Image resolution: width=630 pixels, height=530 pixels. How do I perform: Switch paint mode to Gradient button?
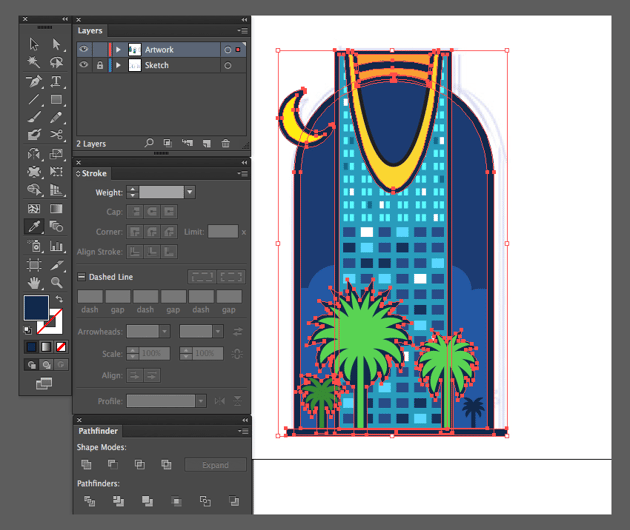tap(46, 347)
